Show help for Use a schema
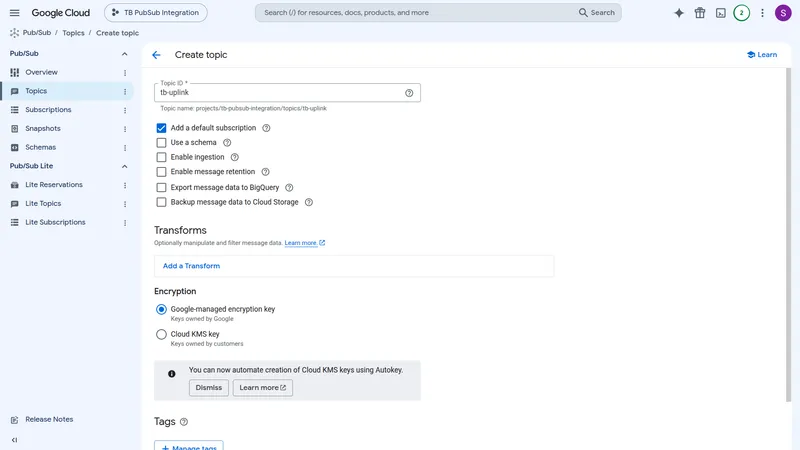Image resolution: width=800 pixels, height=450 pixels. click(x=227, y=143)
